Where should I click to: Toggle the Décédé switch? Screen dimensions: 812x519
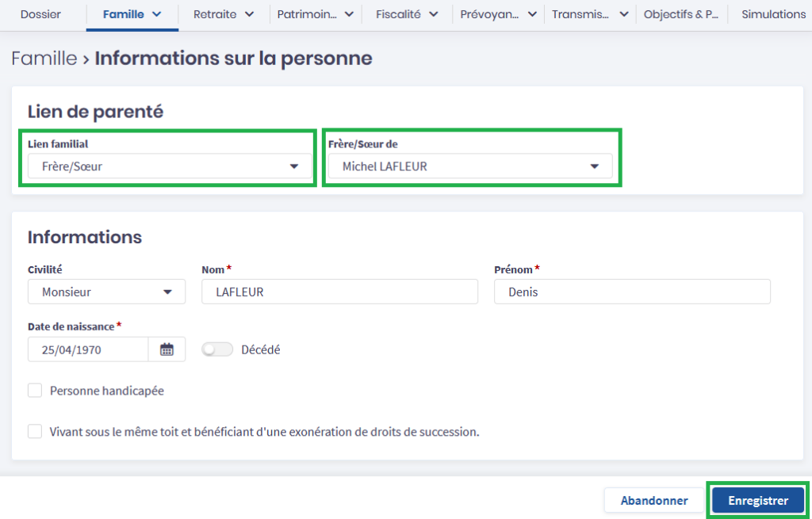tap(217, 349)
